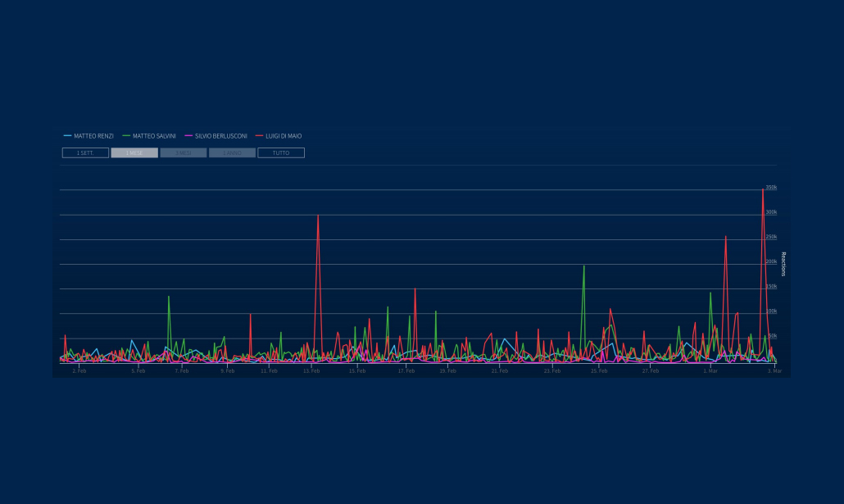The width and height of the screenshot is (844, 504).
Task: Click the red 300k peak near 13 Feb
Action: [318, 216]
